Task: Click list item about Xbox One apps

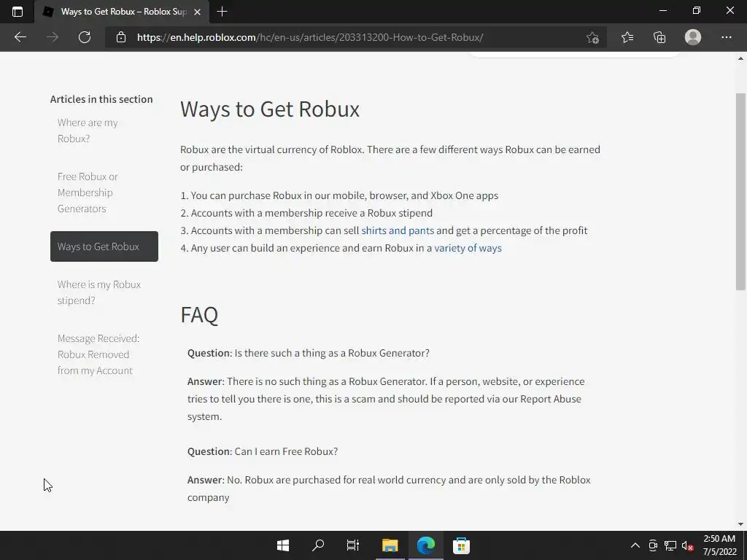Action: tap(339, 195)
